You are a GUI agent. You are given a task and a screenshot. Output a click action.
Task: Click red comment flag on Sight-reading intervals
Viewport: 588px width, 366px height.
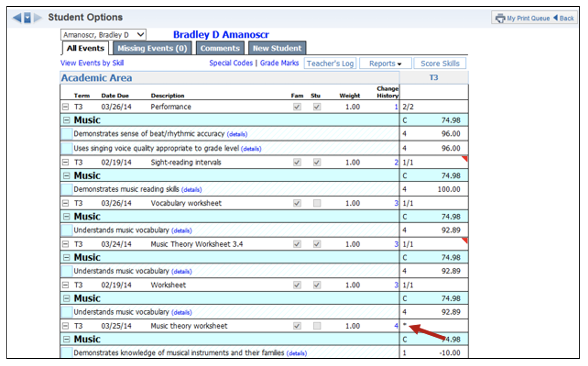tap(465, 158)
